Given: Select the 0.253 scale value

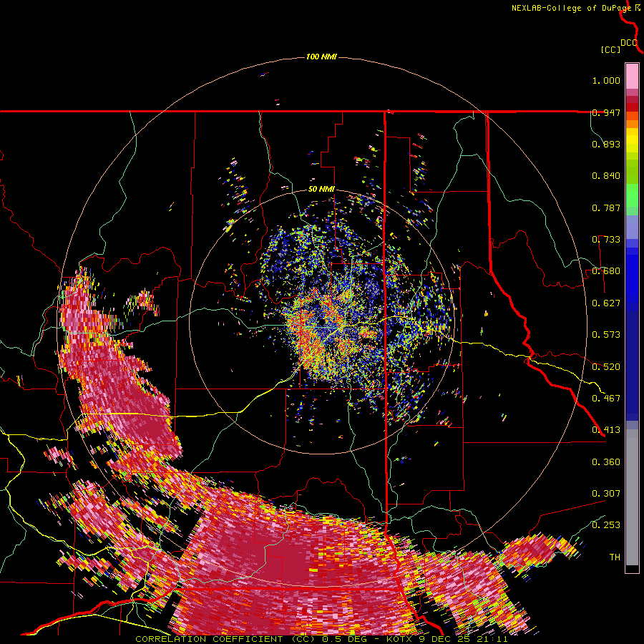Looking at the screenshot, I should pyautogui.click(x=606, y=525).
